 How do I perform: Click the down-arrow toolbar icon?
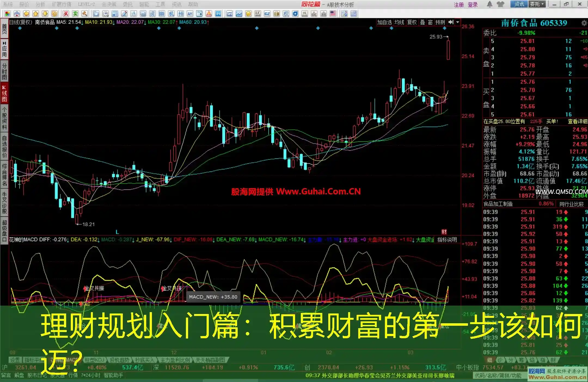45,14
